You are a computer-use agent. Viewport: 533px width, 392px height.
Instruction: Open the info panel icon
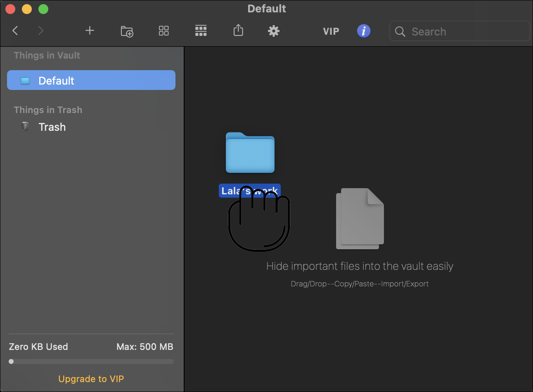click(363, 31)
